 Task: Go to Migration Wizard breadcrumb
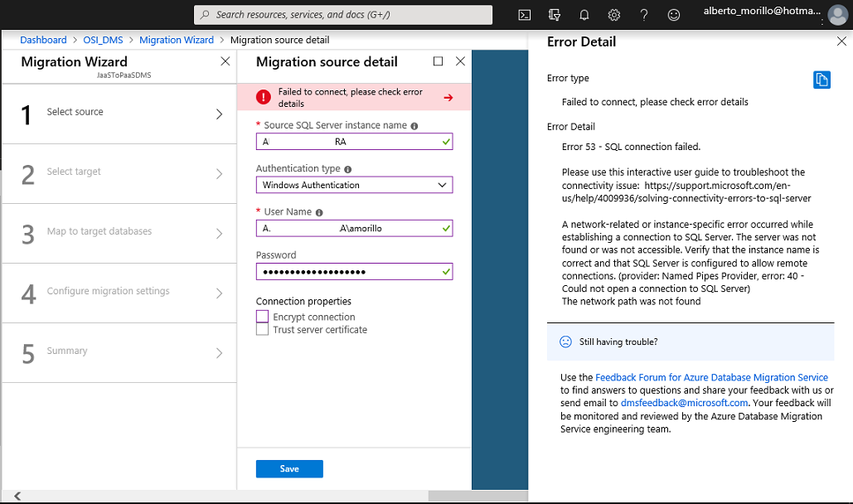(177, 40)
